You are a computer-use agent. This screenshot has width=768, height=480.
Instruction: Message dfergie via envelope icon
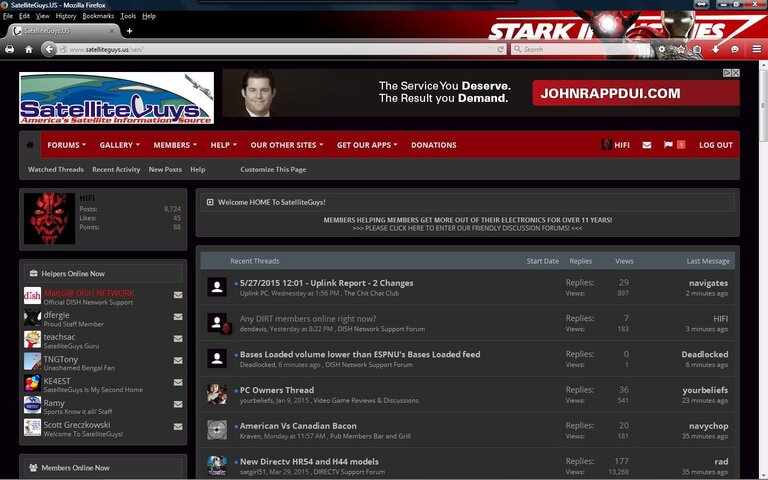[178, 317]
